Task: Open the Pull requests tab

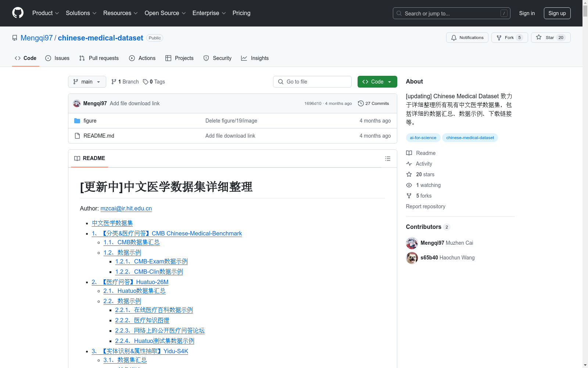Action: pyautogui.click(x=99, y=58)
